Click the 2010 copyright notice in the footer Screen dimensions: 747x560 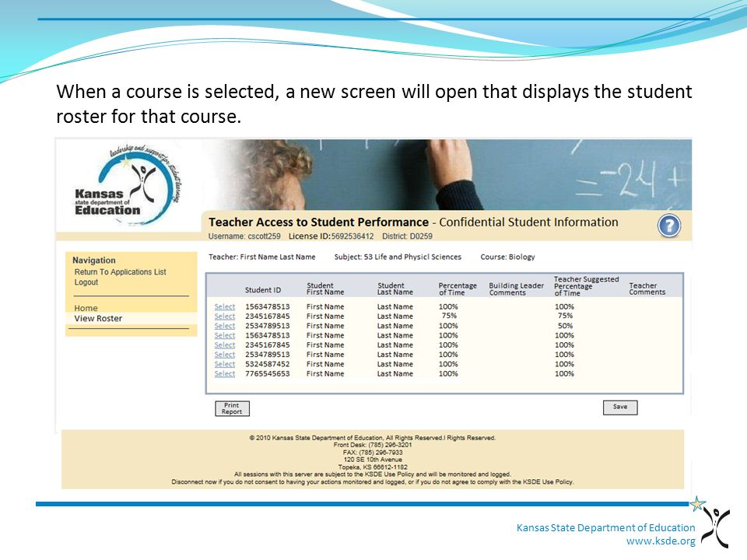click(x=373, y=438)
